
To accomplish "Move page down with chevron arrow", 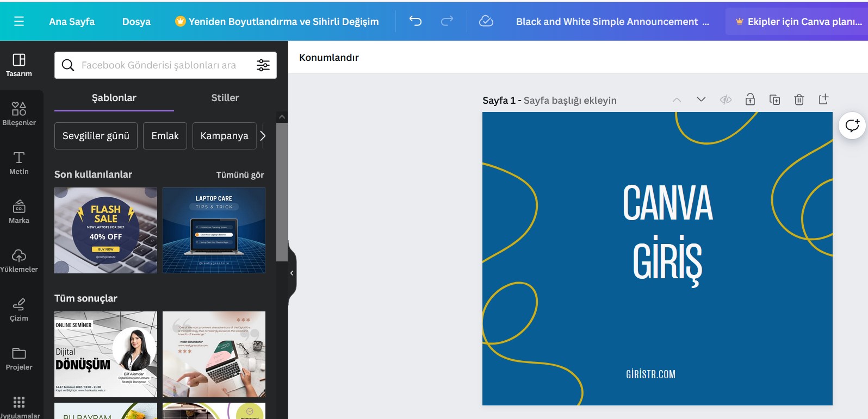I will point(701,99).
